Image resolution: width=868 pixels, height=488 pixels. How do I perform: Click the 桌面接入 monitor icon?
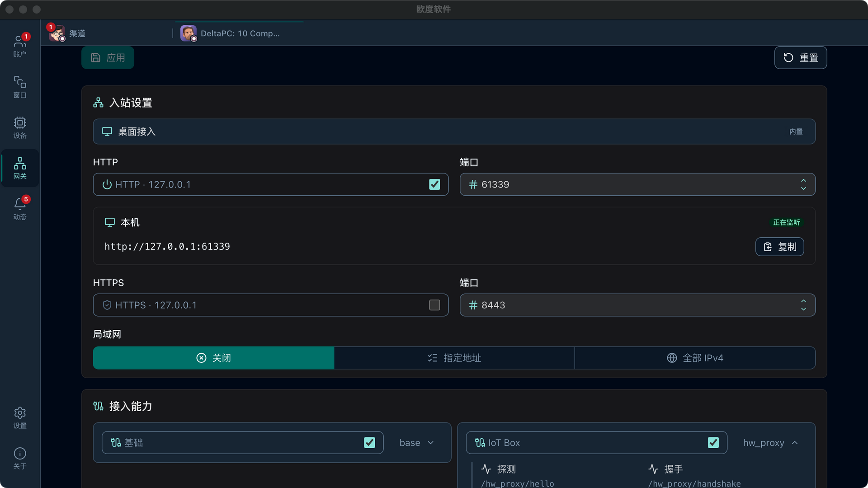tap(107, 131)
